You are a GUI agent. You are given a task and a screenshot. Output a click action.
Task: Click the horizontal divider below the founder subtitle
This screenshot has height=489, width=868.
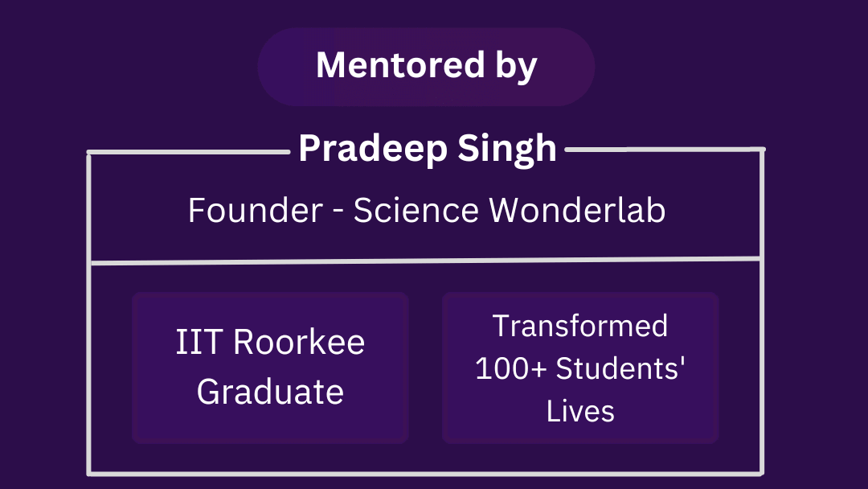pyautogui.click(x=425, y=261)
